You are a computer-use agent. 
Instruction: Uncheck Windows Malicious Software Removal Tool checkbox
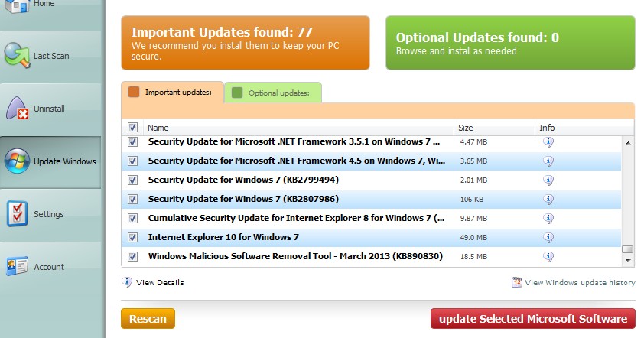(x=132, y=256)
